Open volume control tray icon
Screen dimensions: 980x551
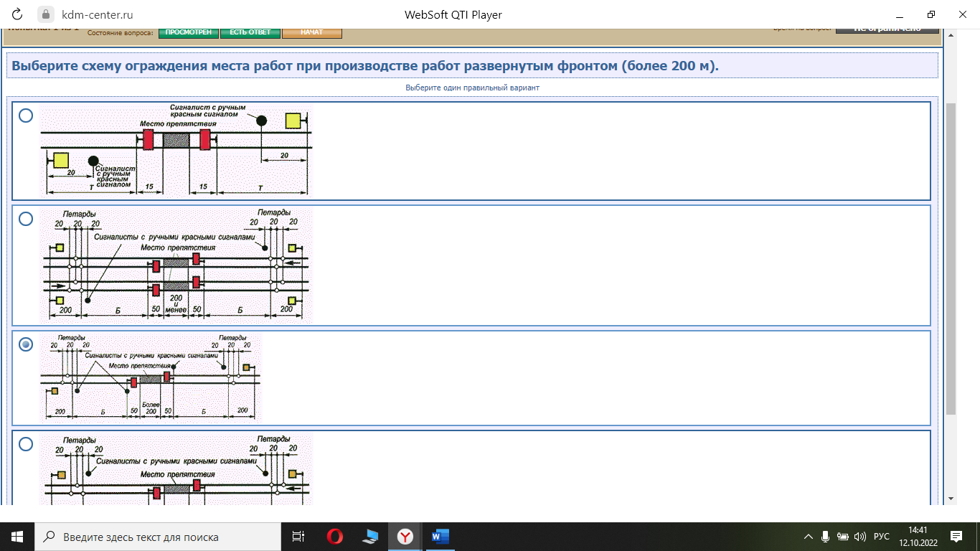pyautogui.click(x=861, y=537)
